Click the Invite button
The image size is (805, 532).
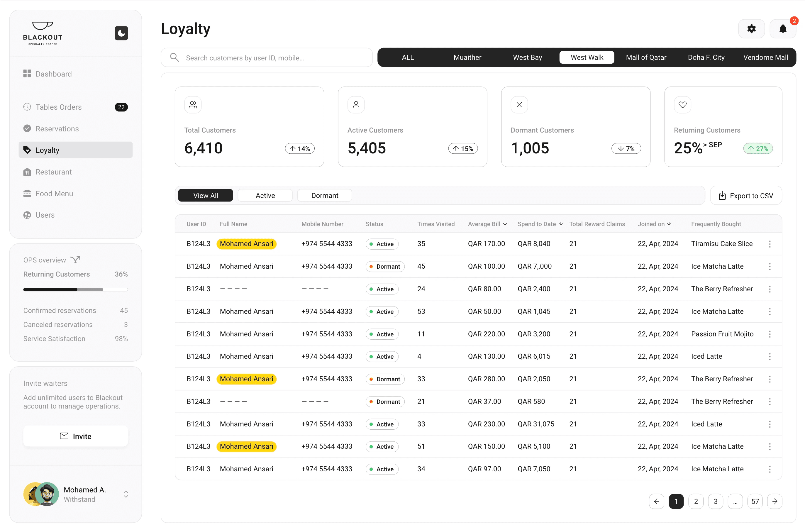[75, 436]
